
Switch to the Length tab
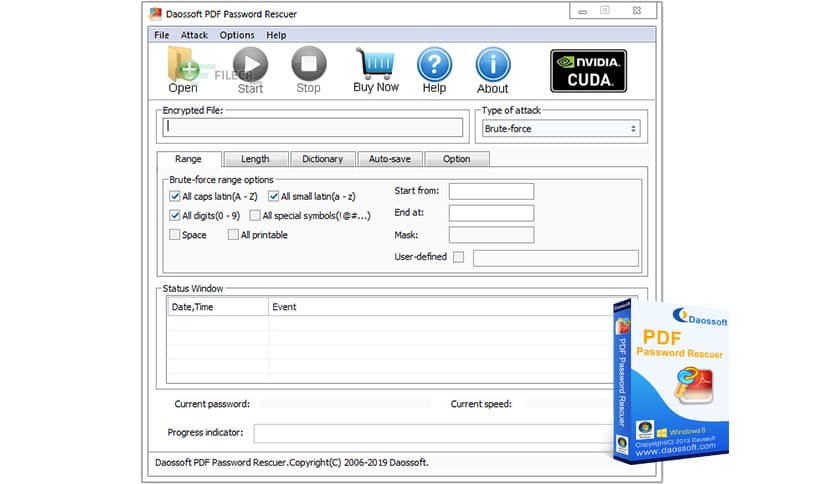click(256, 159)
